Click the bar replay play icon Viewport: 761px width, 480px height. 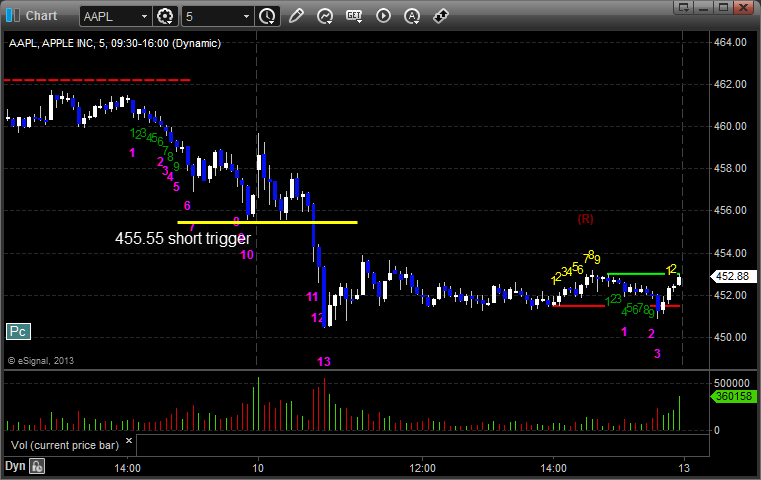(383, 16)
